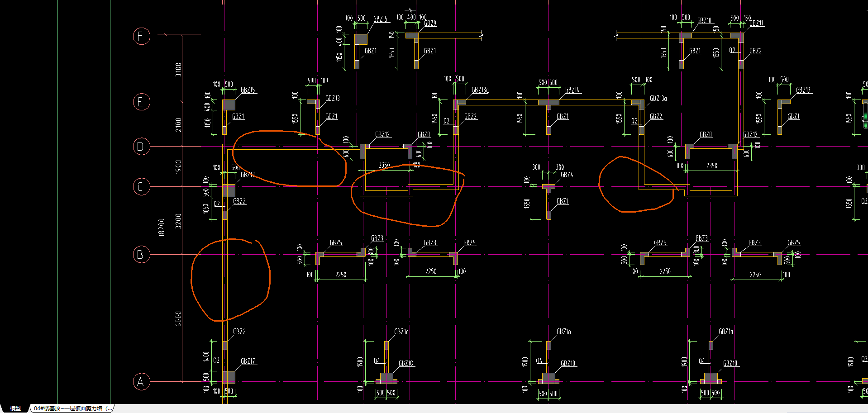Select the grid axis bubble E

coord(141,102)
